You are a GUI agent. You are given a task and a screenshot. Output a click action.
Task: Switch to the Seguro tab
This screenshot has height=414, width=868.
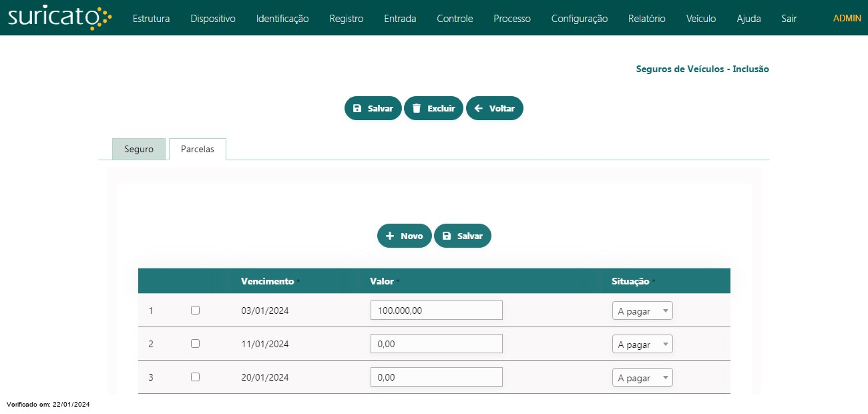[x=139, y=149]
